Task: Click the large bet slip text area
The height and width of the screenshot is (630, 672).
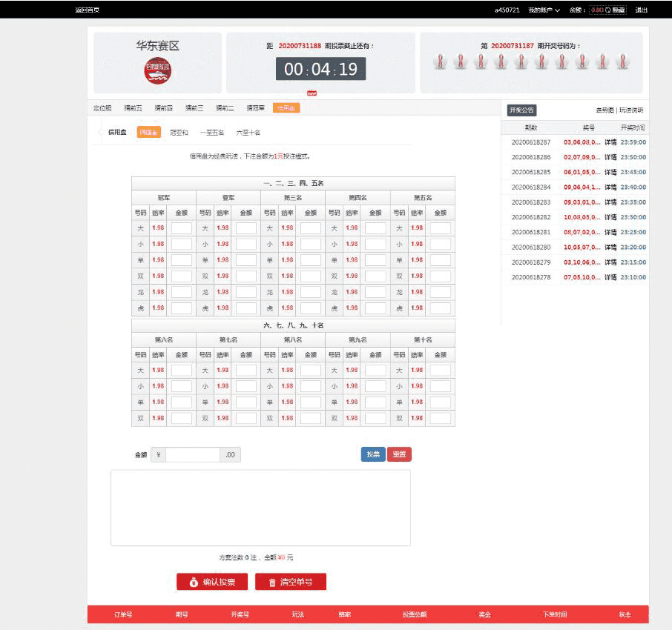Action: (x=260, y=508)
